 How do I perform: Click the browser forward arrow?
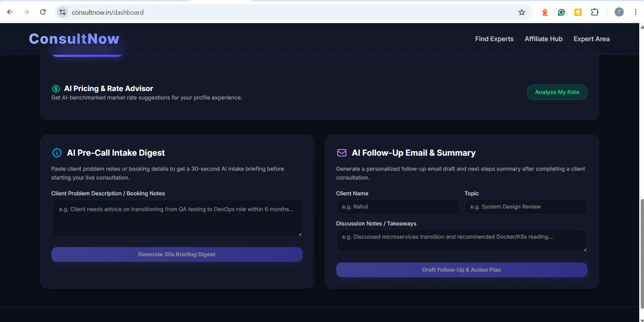[x=26, y=12]
